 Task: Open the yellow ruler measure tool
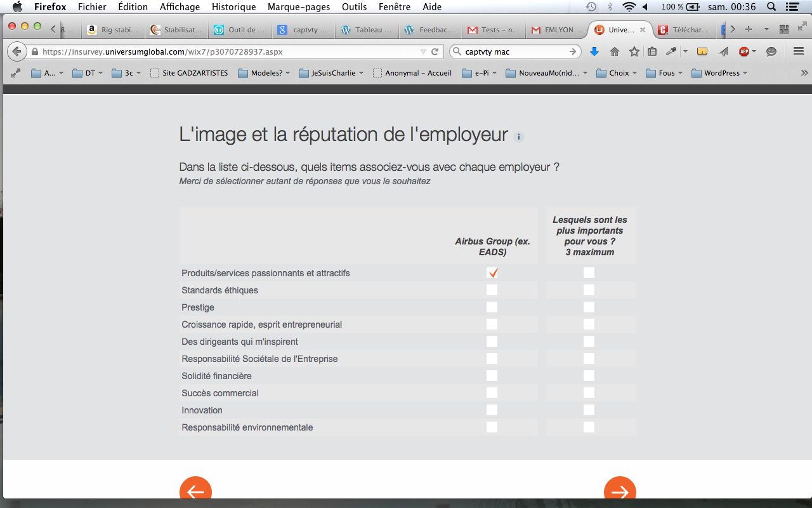pos(702,51)
